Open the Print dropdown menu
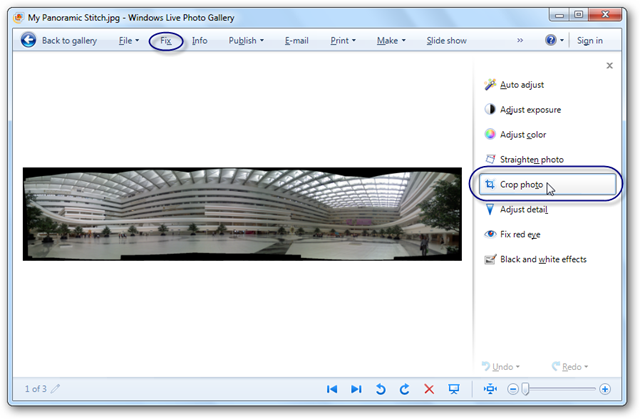Image resolution: width=640 pixels, height=419 pixels. [343, 40]
